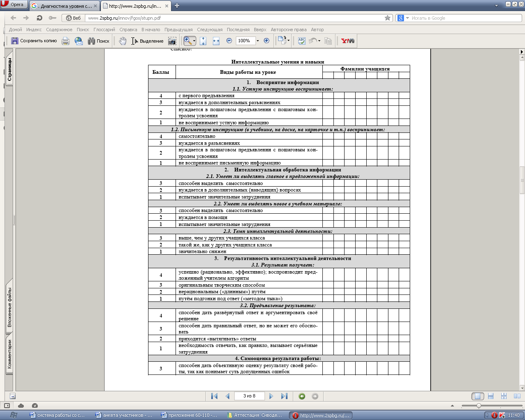
Task: Open a new browser tab with plus
Action: (177, 6)
